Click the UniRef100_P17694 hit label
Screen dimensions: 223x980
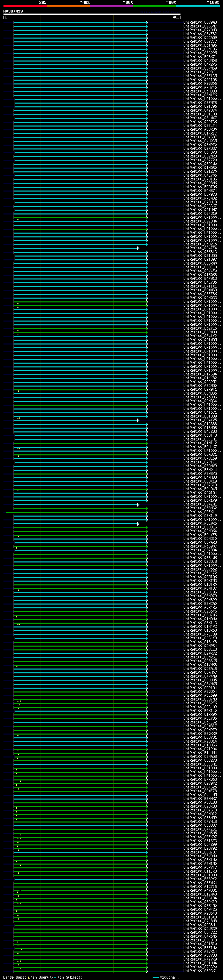point(200,374)
